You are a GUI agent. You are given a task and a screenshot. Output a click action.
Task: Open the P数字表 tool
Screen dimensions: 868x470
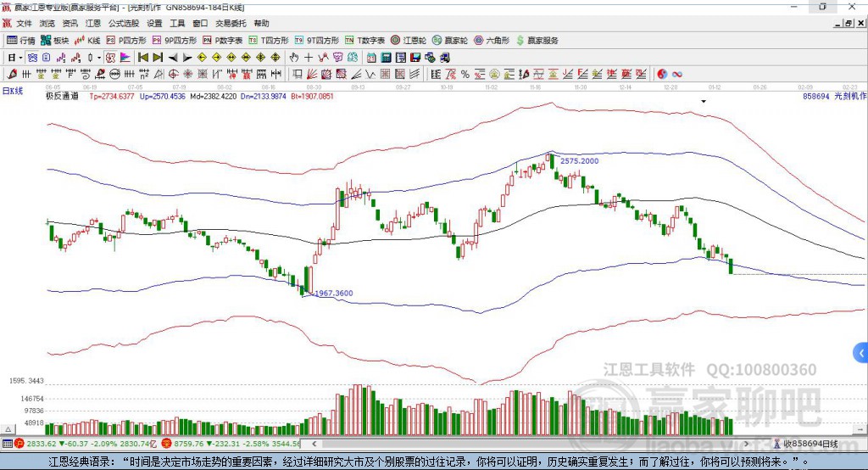point(223,41)
